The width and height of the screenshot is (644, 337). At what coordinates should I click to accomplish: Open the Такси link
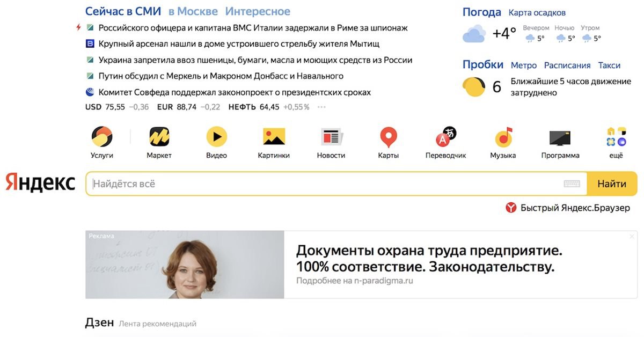[609, 65]
